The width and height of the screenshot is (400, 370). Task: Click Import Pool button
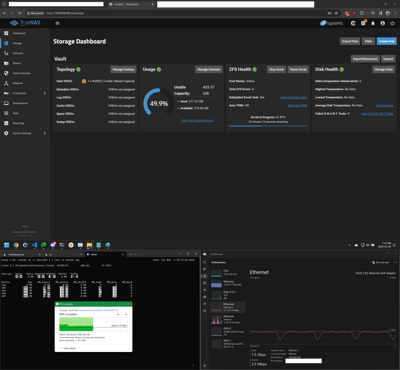pyautogui.click(x=350, y=41)
